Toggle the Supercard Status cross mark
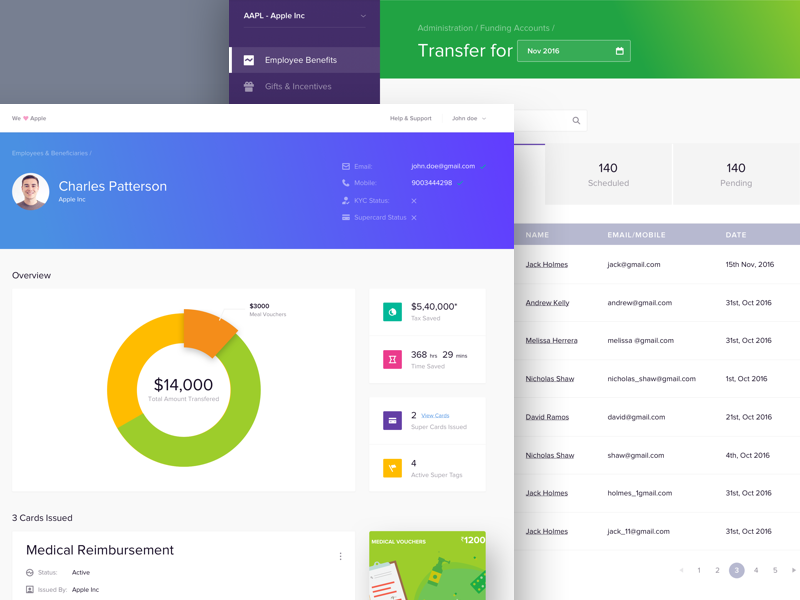 click(414, 218)
